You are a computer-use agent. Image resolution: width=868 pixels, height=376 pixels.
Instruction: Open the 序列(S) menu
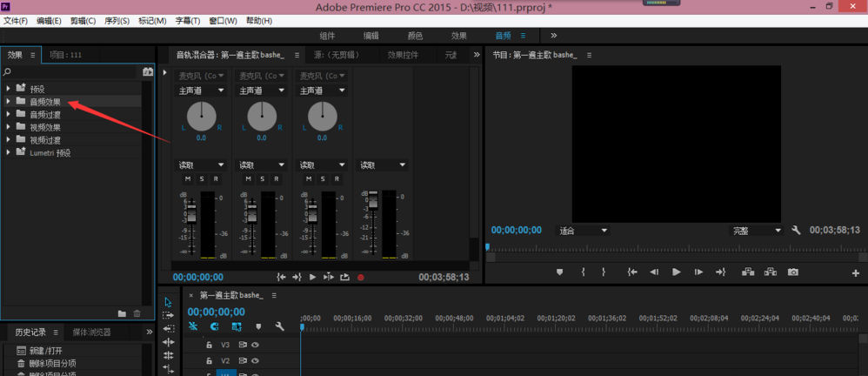[117, 21]
